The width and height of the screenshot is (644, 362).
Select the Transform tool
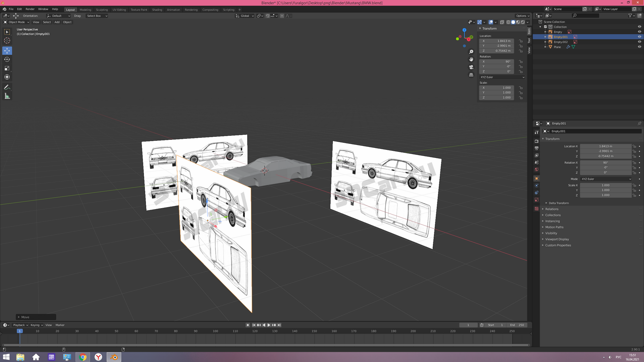click(7, 77)
